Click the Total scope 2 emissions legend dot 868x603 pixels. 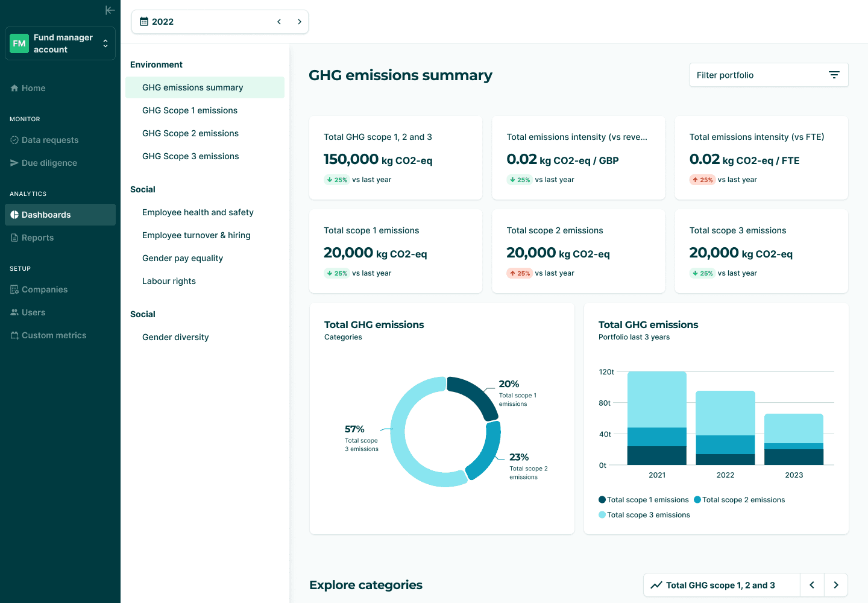(x=697, y=499)
